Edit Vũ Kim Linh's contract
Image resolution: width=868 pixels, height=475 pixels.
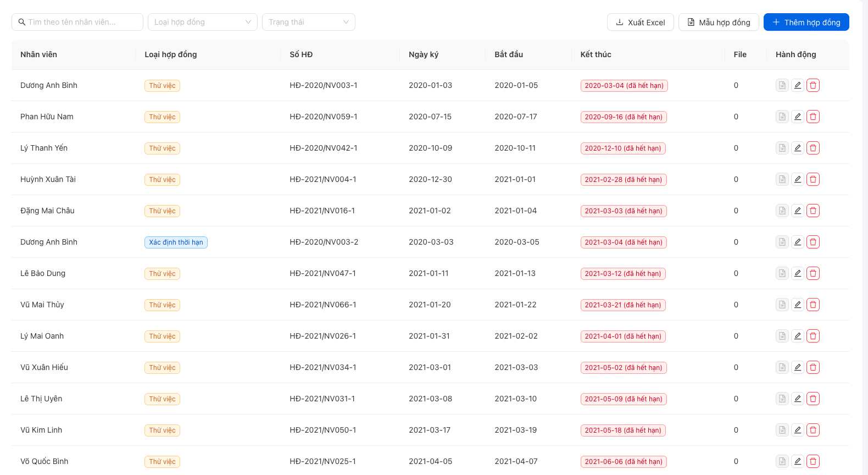(x=798, y=430)
